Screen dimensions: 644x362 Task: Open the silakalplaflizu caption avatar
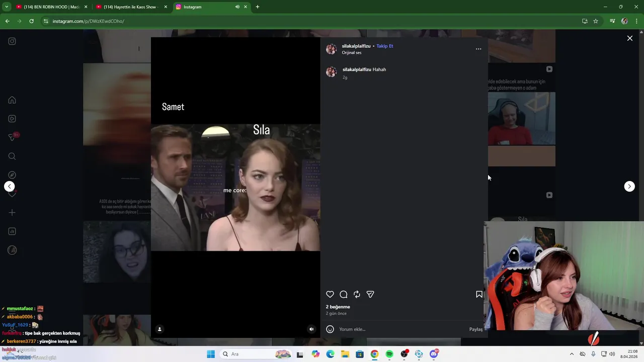click(x=331, y=72)
